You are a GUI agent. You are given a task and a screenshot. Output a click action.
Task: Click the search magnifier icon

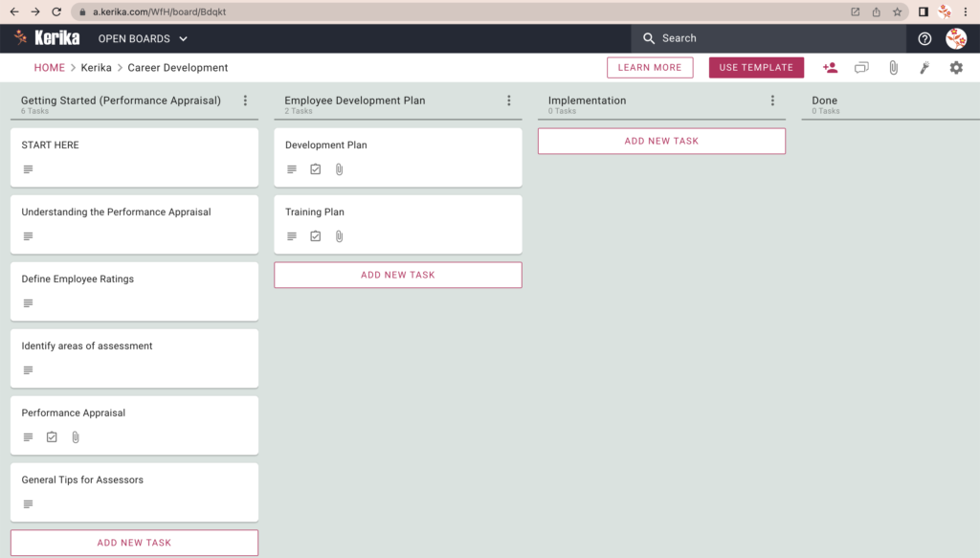(649, 38)
